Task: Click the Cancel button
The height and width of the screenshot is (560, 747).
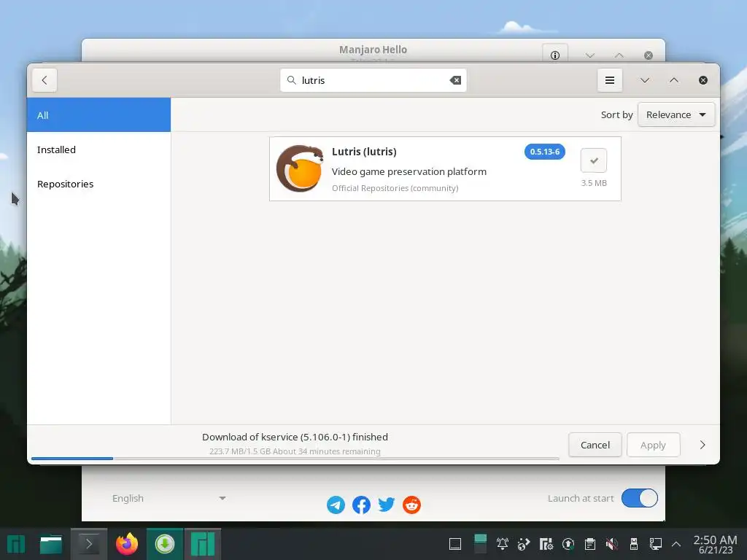Action: [x=595, y=445]
